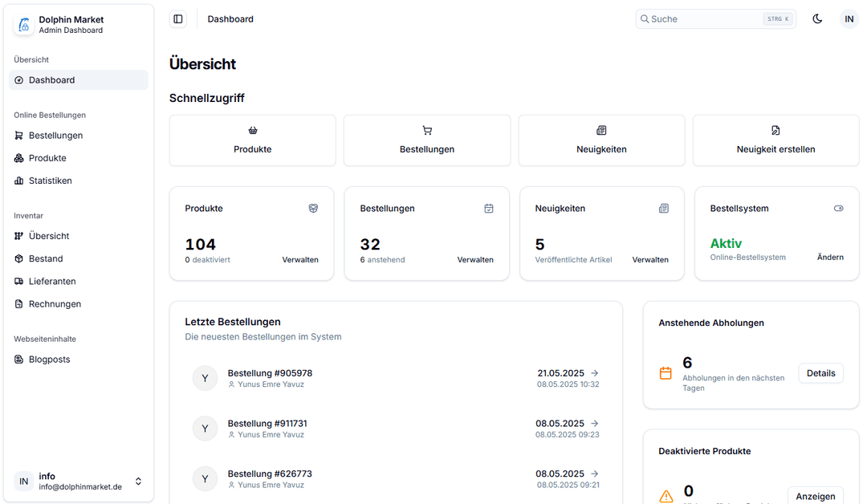
Task: Click the Dashboard gauge icon in sidebar
Action: (18, 80)
